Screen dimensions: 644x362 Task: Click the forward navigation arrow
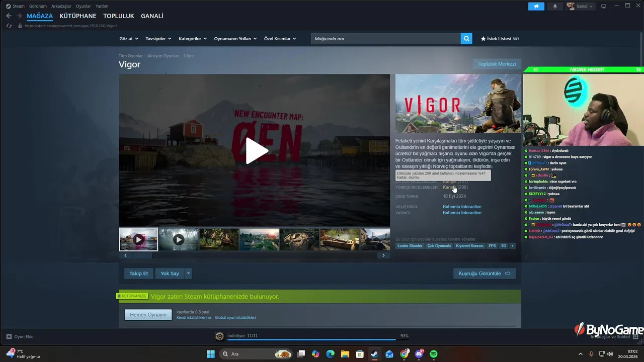click(x=19, y=16)
